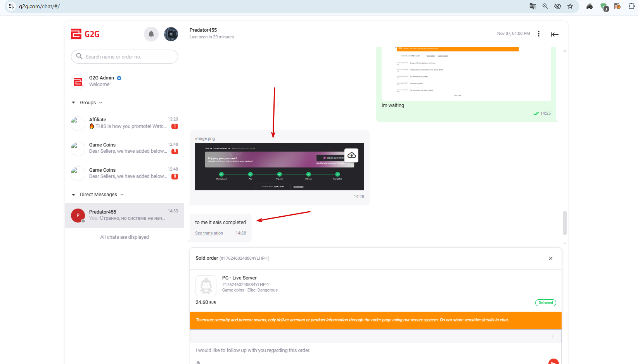Image resolution: width=638 pixels, height=364 pixels.
Task: Close the Sold order panel
Action: point(551,258)
